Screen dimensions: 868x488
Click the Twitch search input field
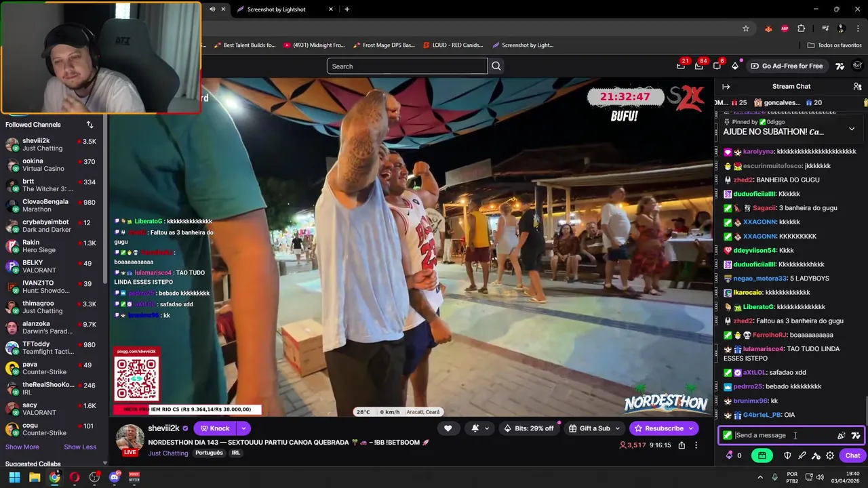pos(407,66)
